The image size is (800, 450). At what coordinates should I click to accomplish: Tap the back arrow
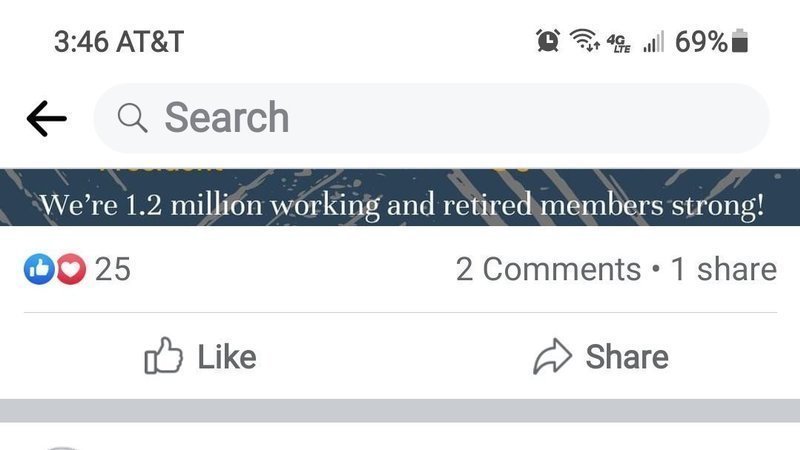tap(46, 119)
